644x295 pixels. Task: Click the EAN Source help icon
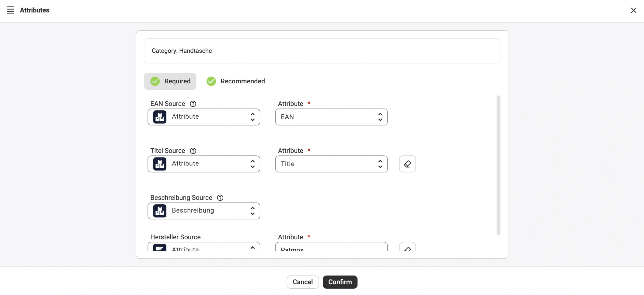[193, 104]
